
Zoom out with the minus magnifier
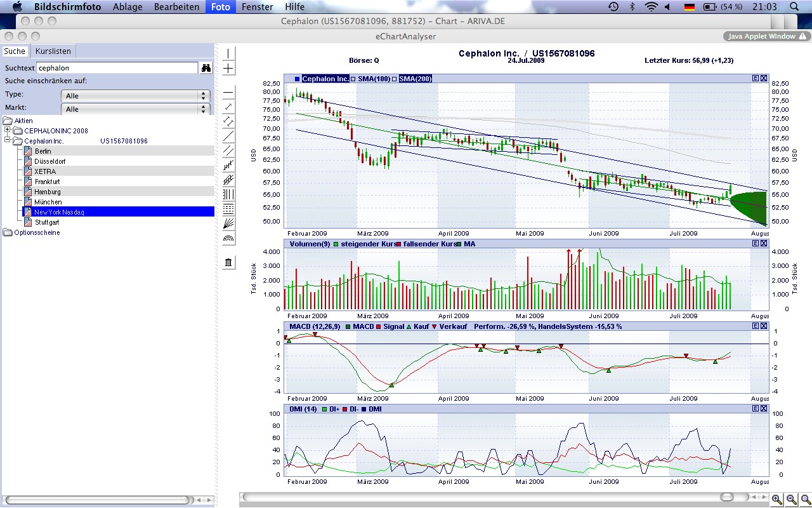(792, 500)
